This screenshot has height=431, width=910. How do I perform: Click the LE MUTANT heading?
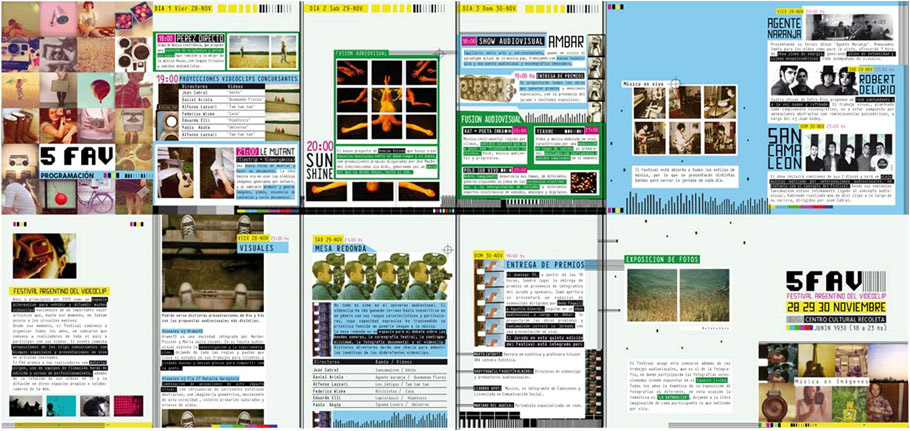[275, 151]
